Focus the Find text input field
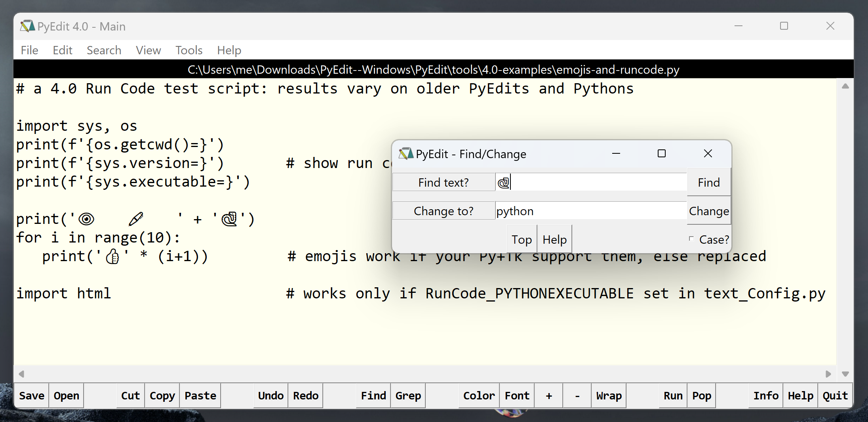Screen dimensions: 868x422 tap(591, 182)
